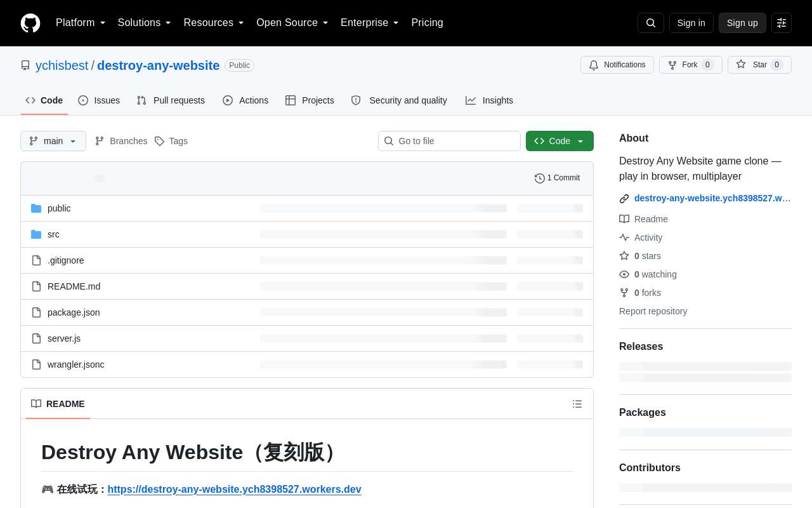Viewport: 812px width, 508px height.
Task: Click the Branches branch icon
Action: (x=100, y=141)
